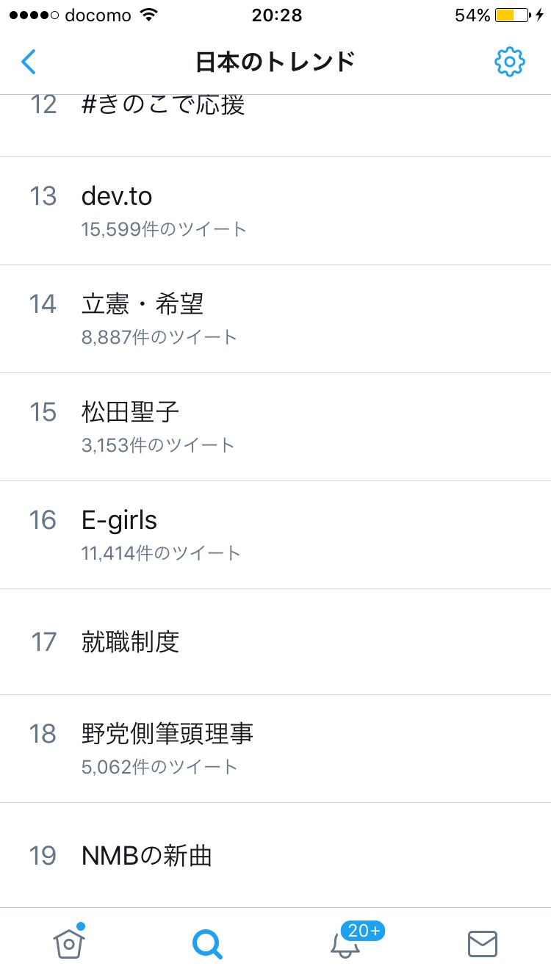Open trend 野党側筆頭理事
This screenshot has height=980, width=551.
(x=168, y=733)
